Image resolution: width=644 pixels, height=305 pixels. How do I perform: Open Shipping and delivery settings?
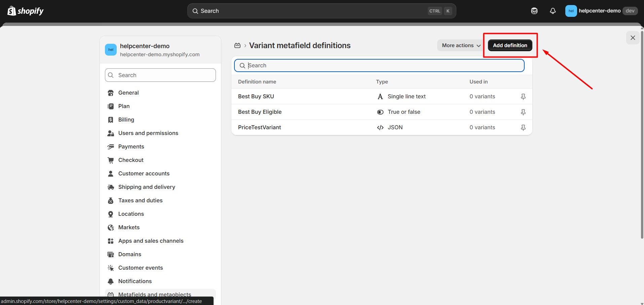(x=147, y=187)
